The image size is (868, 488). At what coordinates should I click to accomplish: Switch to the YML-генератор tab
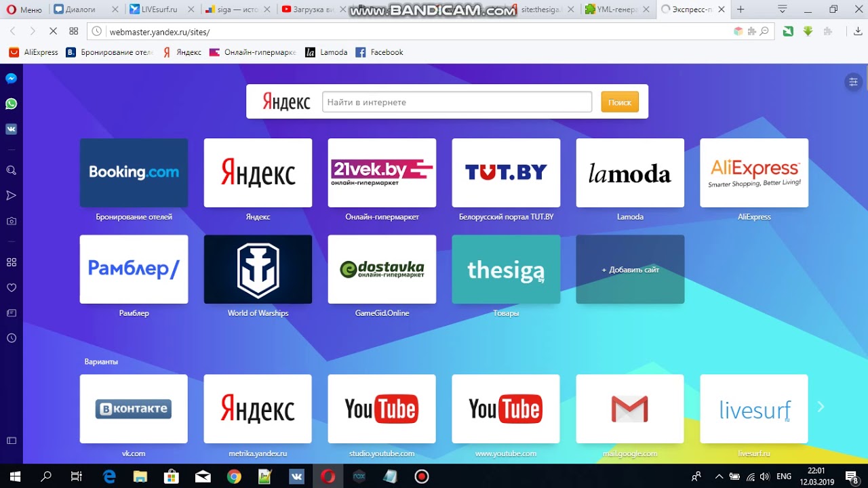click(x=618, y=9)
